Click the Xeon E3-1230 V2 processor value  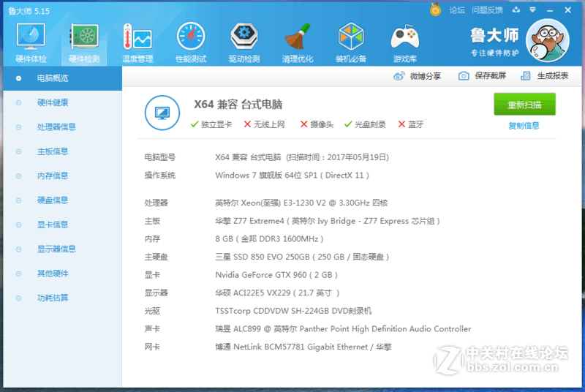coord(301,203)
